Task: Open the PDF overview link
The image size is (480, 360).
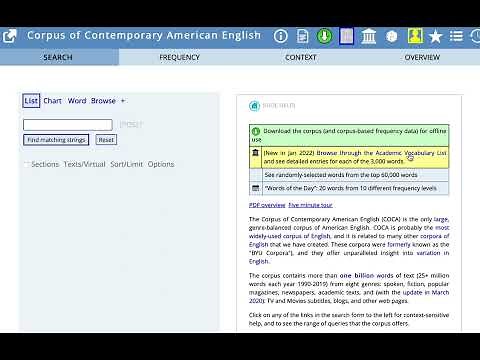Action: (267, 205)
